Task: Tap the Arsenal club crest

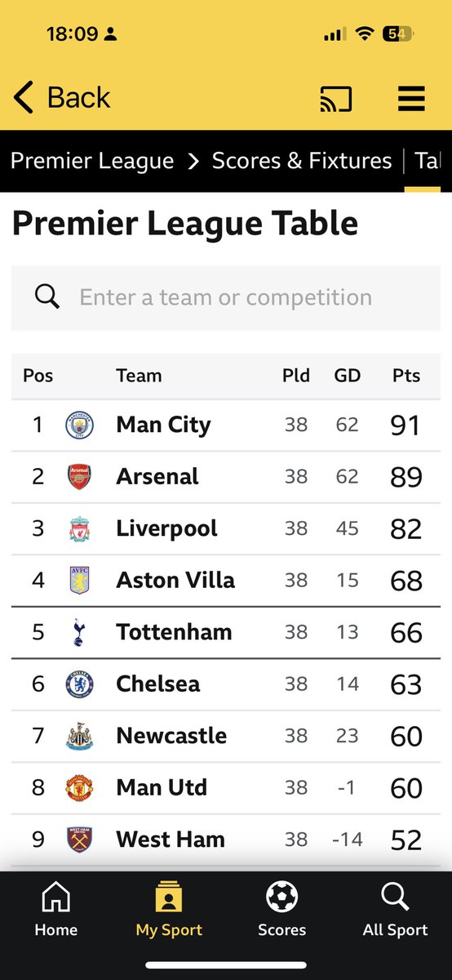Action: (79, 477)
